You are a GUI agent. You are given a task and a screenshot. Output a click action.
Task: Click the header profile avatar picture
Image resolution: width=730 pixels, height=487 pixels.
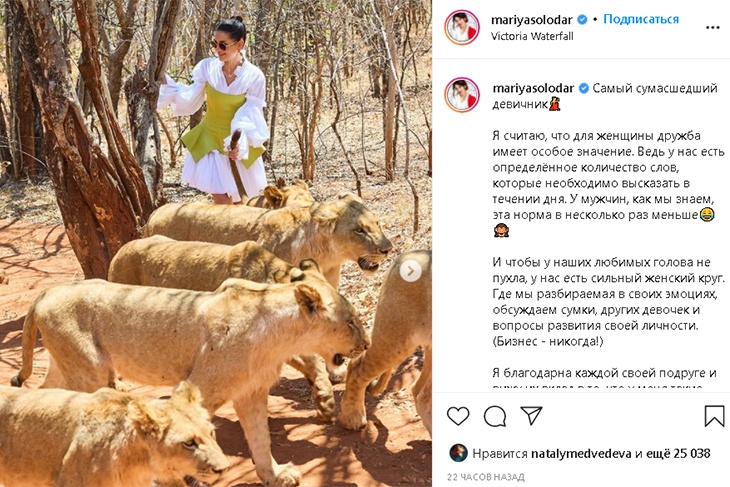click(462, 27)
